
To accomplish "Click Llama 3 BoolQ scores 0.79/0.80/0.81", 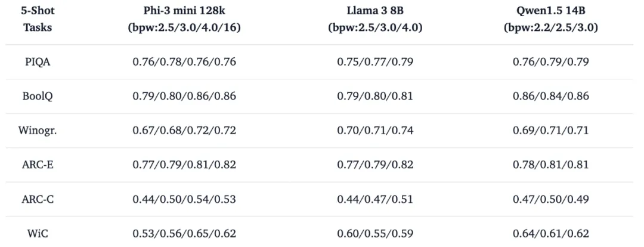I will [375, 95].
